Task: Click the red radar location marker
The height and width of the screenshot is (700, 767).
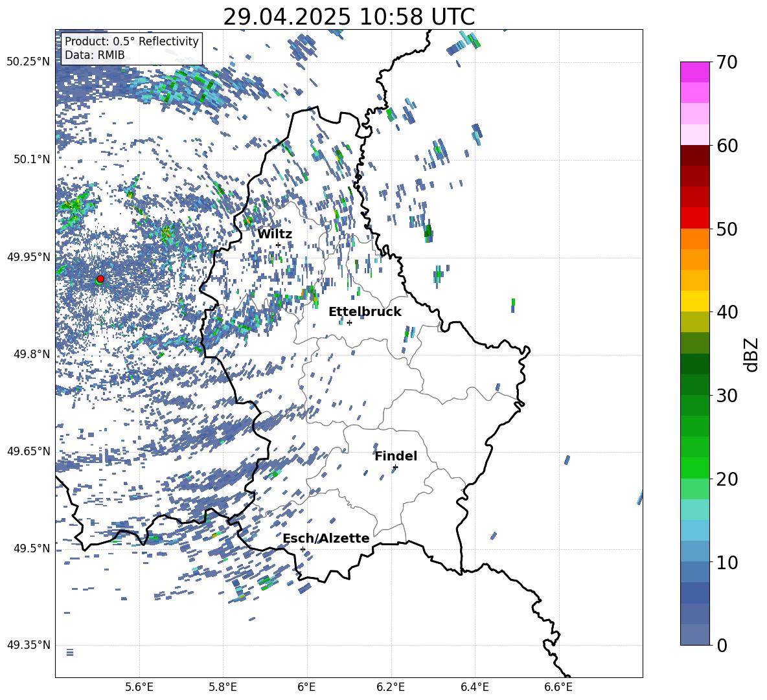Action: pyautogui.click(x=100, y=278)
